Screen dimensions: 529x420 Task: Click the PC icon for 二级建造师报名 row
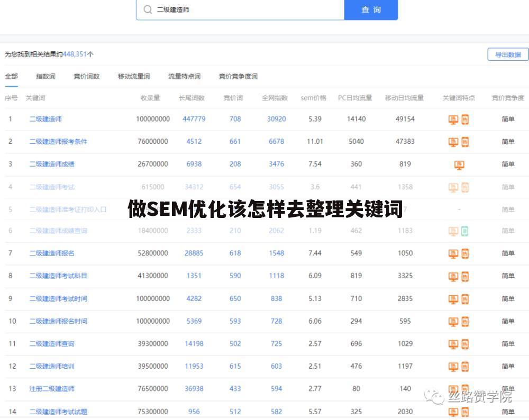tap(453, 254)
